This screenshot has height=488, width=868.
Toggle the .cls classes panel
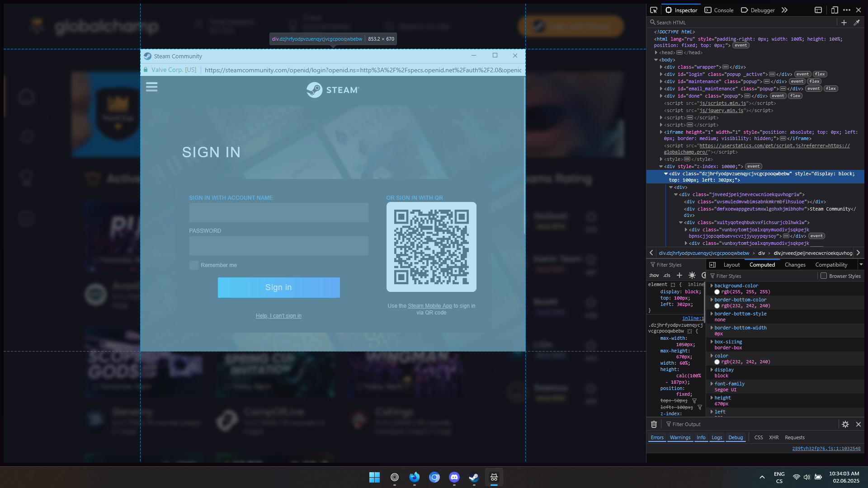point(667,275)
